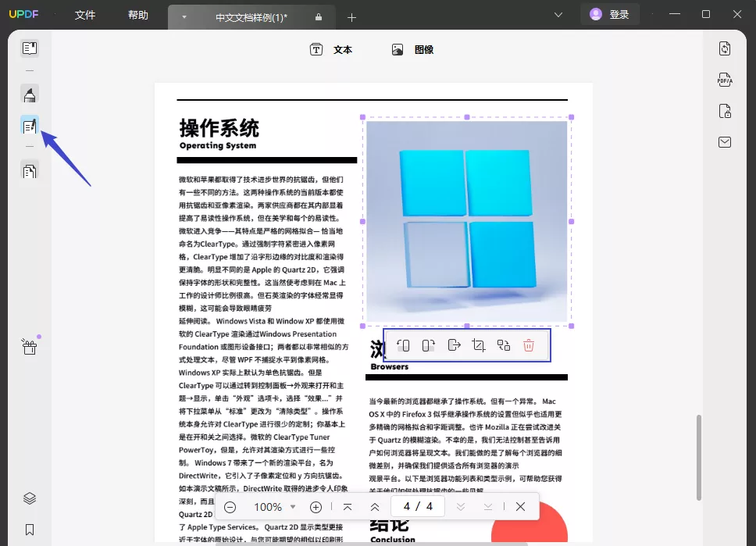Image resolution: width=756 pixels, height=546 pixels.
Task: Rotate image clockwise
Action: [x=428, y=345]
